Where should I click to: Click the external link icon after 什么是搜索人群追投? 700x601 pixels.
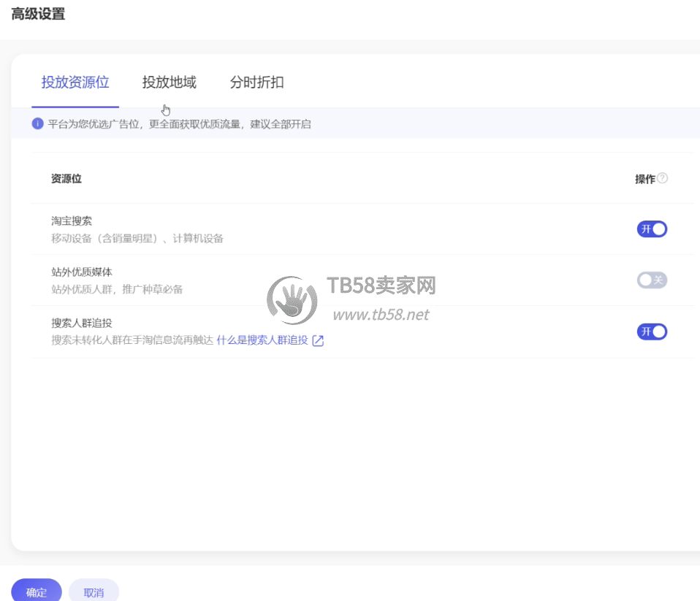click(318, 341)
